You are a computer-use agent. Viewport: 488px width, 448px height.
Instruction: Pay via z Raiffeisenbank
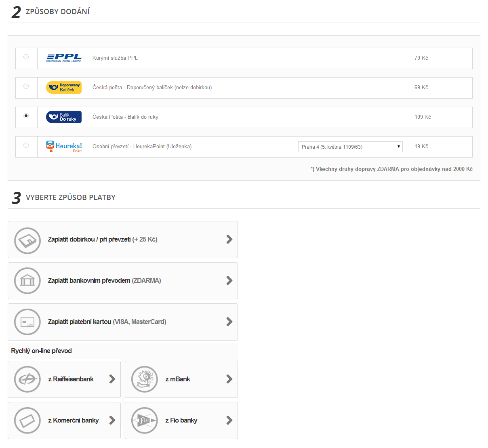point(64,379)
